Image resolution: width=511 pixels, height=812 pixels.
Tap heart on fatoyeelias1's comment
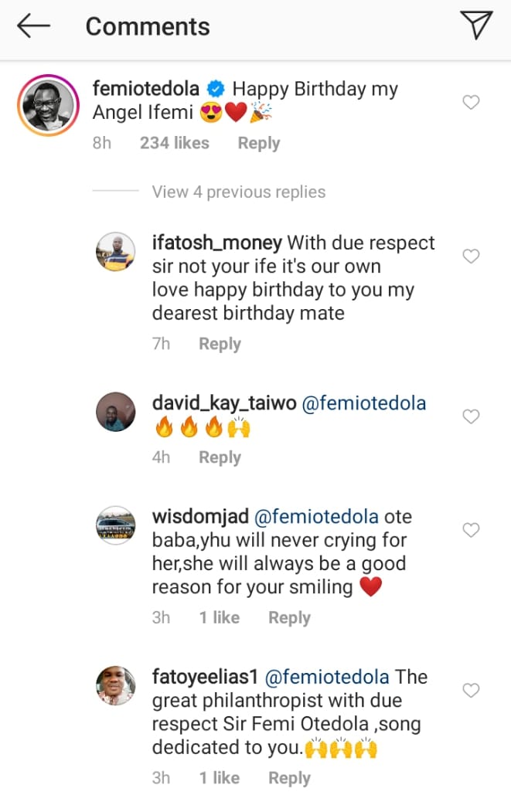pos(471,690)
